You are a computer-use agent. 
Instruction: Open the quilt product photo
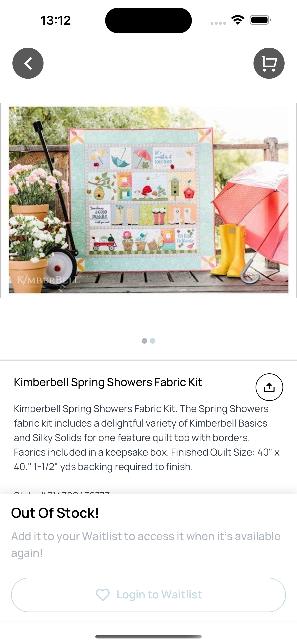[148, 200]
